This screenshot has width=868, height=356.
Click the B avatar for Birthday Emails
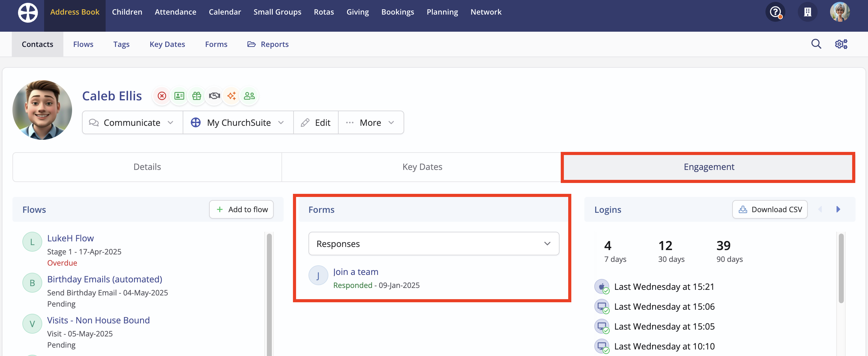click(32, 283)
